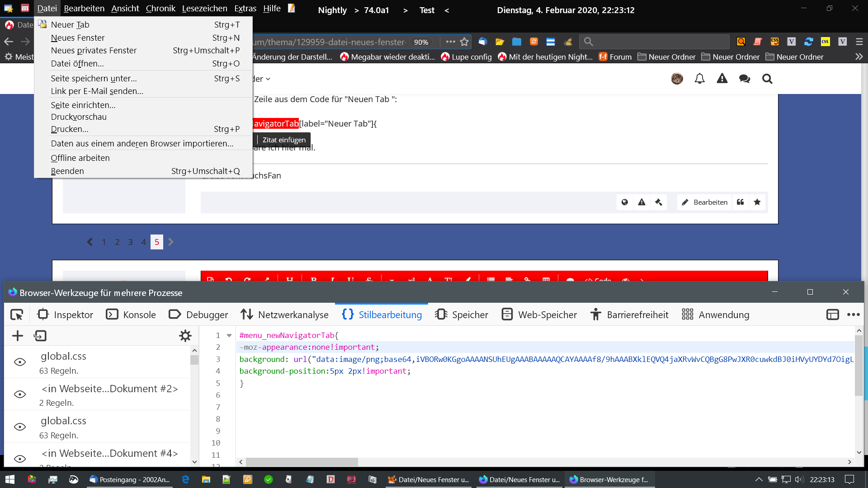
Task: Toggle visibility of Webseite Dokument #2 stylesheet
Action: coord(20,394)
